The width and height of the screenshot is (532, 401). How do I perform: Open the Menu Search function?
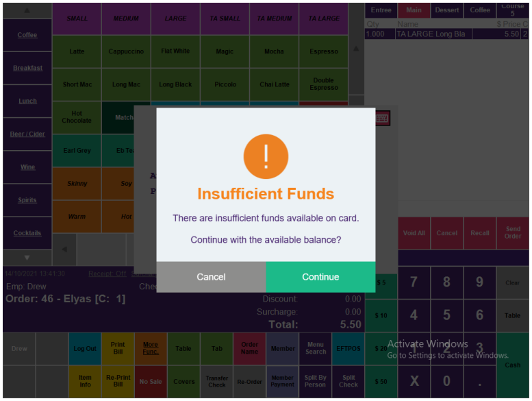(x=316, y=348)
